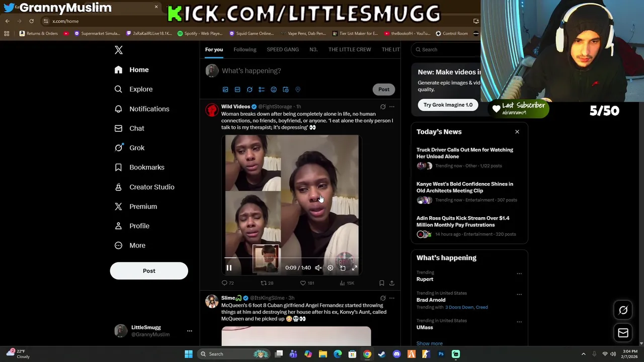
Task: Click Grok icon on Slime post
Action: click(x=383, y=298)
